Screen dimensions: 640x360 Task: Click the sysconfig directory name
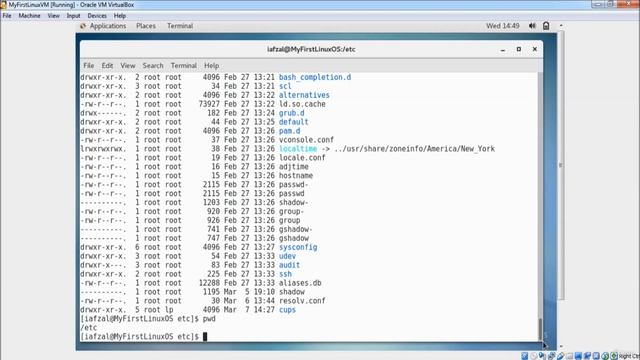pyautogui.click(x=298, y=247)
